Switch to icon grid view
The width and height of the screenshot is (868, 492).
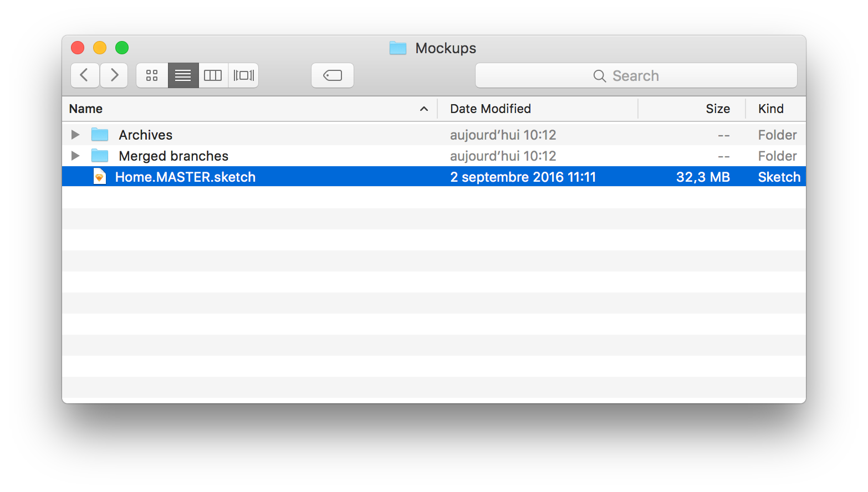point(152,75)
